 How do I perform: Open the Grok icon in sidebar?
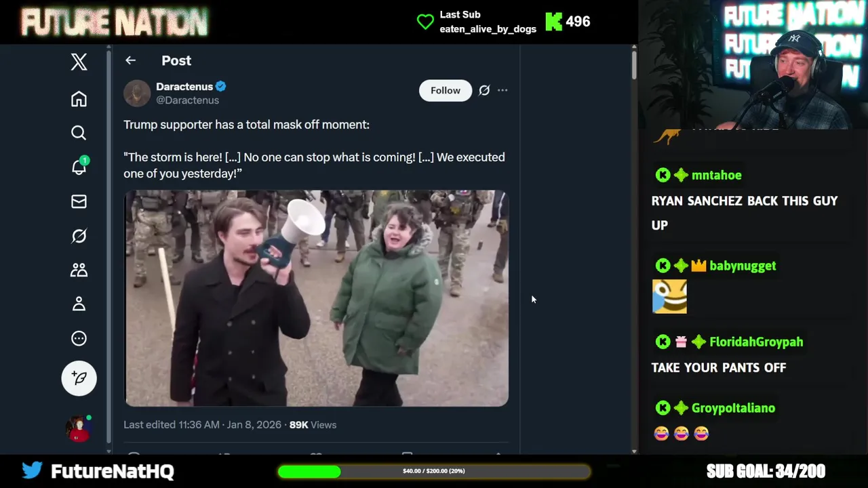pyautogui.click(x=79, y=236)
